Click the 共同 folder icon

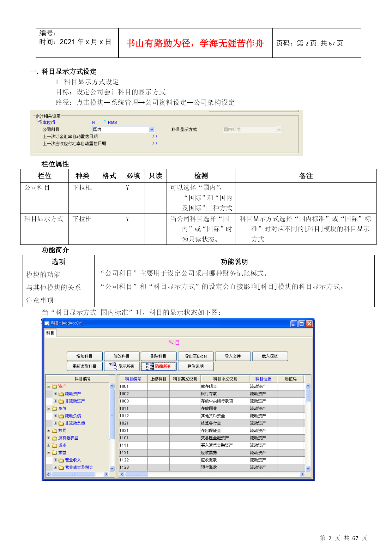pyautogui.click(x=54, y=431)
